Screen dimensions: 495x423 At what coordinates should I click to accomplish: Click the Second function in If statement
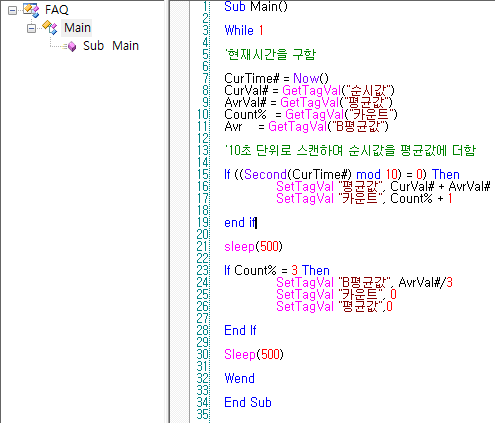(265, 174)
